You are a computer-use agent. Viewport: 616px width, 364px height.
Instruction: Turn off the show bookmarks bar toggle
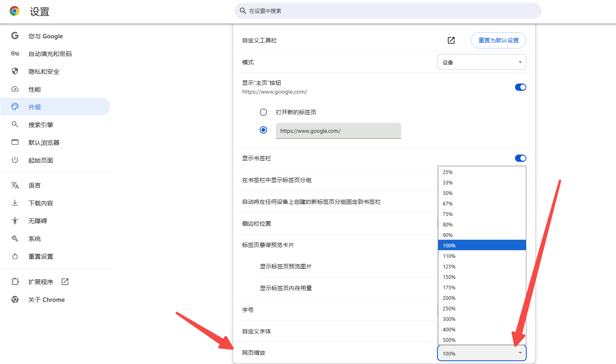pos(520,158)
